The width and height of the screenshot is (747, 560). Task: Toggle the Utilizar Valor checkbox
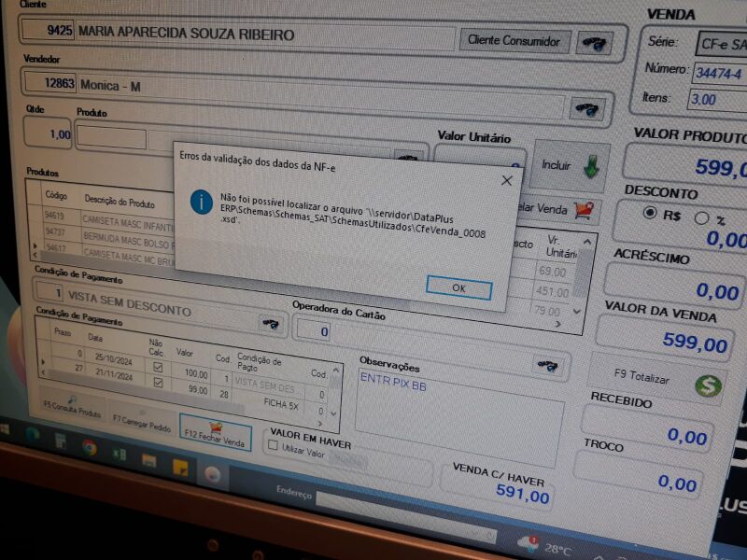273,445
